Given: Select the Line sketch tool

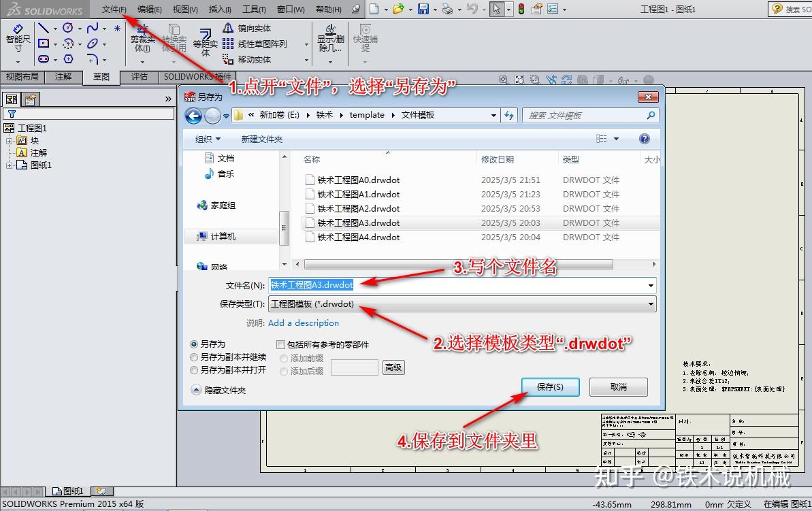Looking at the screenshot, I should 44,28.
